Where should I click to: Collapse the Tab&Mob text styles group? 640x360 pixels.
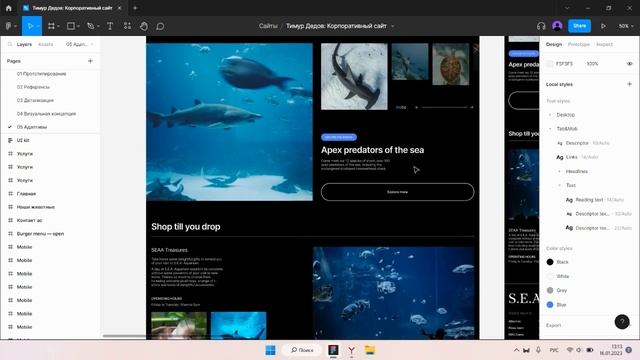(x=550, y=129)
